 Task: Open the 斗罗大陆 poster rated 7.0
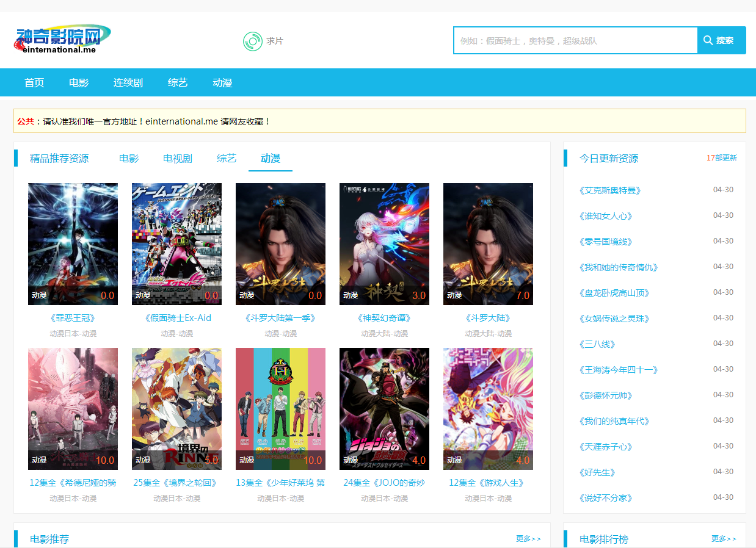pyautogui.click(x=488, y=244)
